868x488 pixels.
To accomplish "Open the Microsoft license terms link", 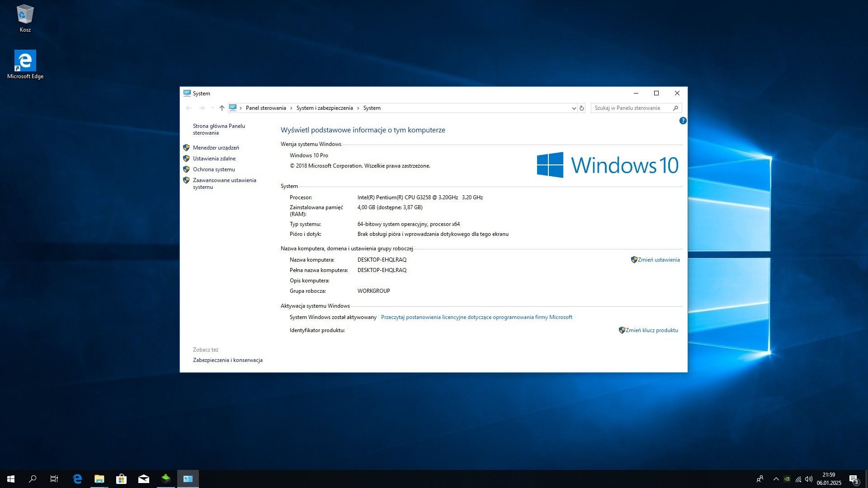I will pos(476,317).
